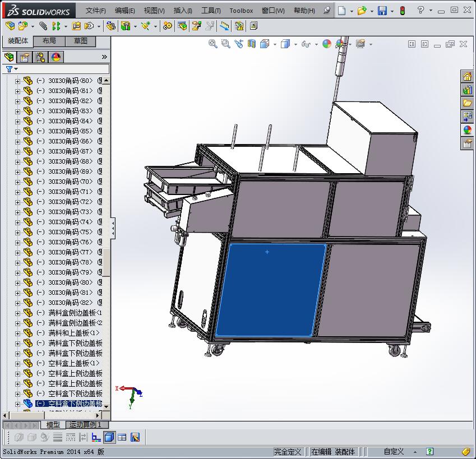Select tree item 30X30角码<82>
The height and width of the screenshot is (459, 476).
coord(70,303)
